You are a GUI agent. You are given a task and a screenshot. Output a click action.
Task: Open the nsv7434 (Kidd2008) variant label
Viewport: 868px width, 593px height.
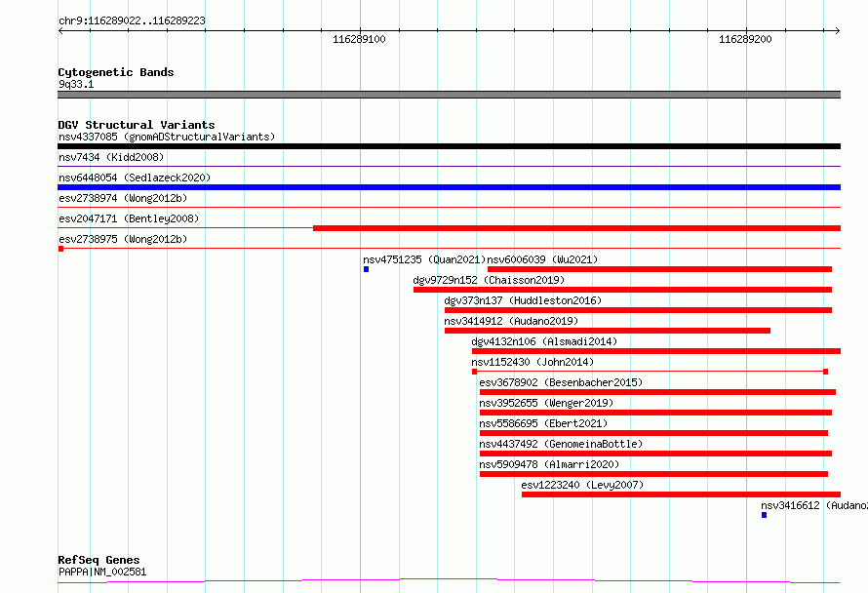111,157
